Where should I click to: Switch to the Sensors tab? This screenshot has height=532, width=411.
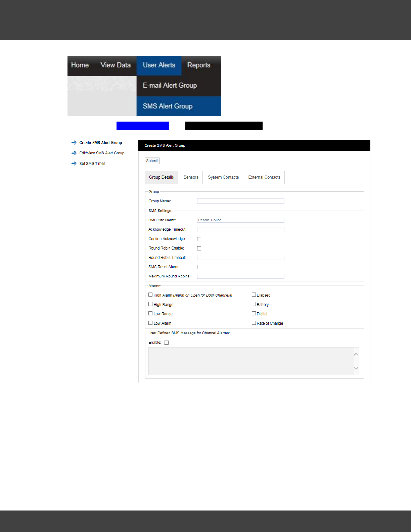[191, 177]
